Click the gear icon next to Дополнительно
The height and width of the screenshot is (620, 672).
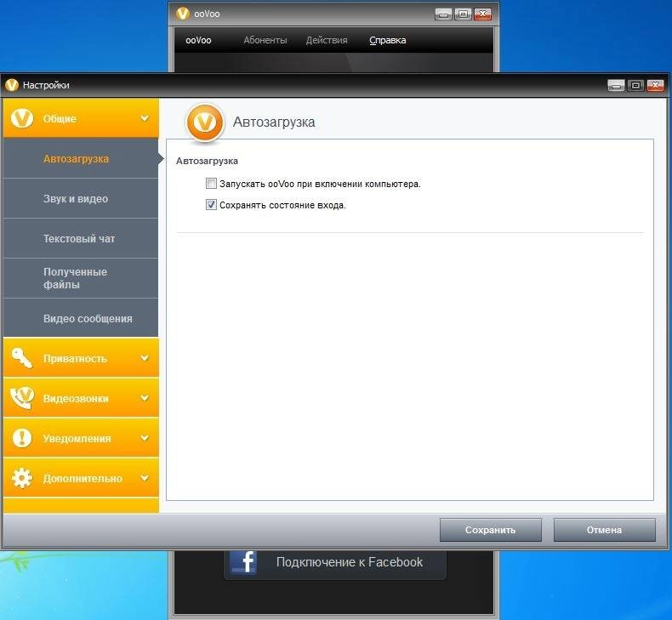pyautogui.click(x=22, y=478)
